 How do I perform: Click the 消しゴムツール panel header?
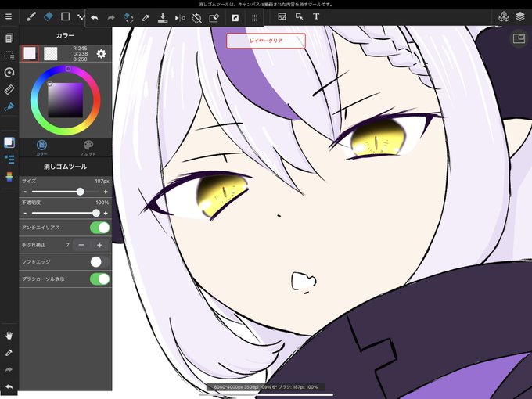65,167
